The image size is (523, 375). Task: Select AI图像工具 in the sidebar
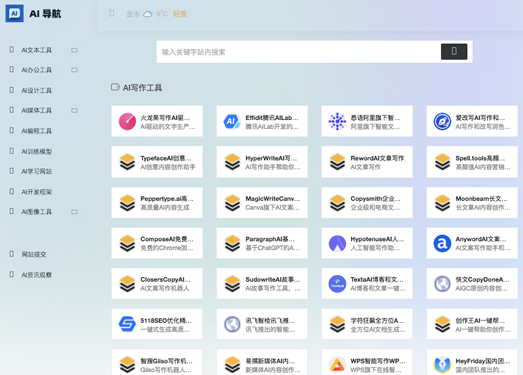(x=36, y=212)
